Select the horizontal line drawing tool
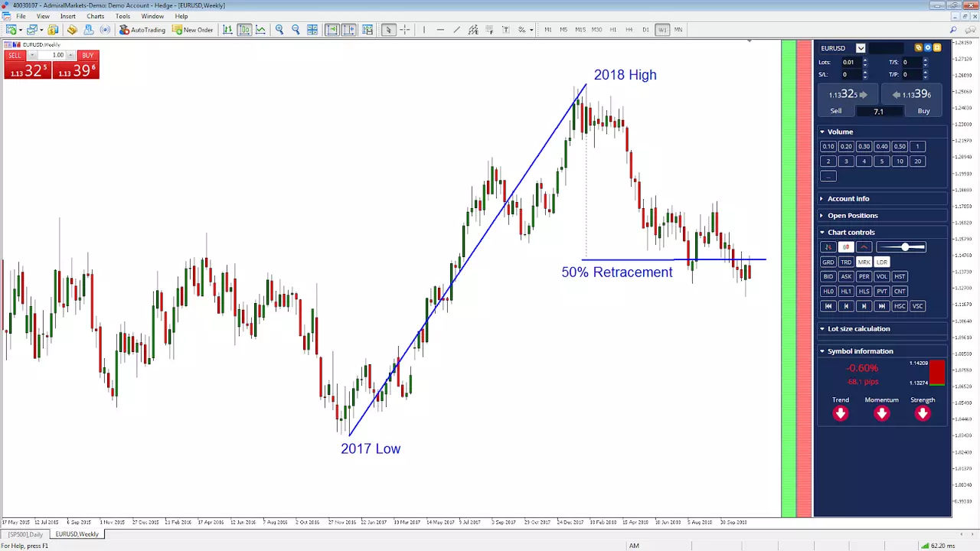This screenshot has height=551, width=980. (x=440, y=30)
